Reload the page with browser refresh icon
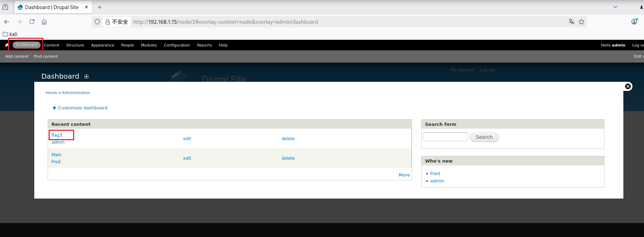Screen dimensions: 644x237 pyautogui.click(x=32, y=22)
